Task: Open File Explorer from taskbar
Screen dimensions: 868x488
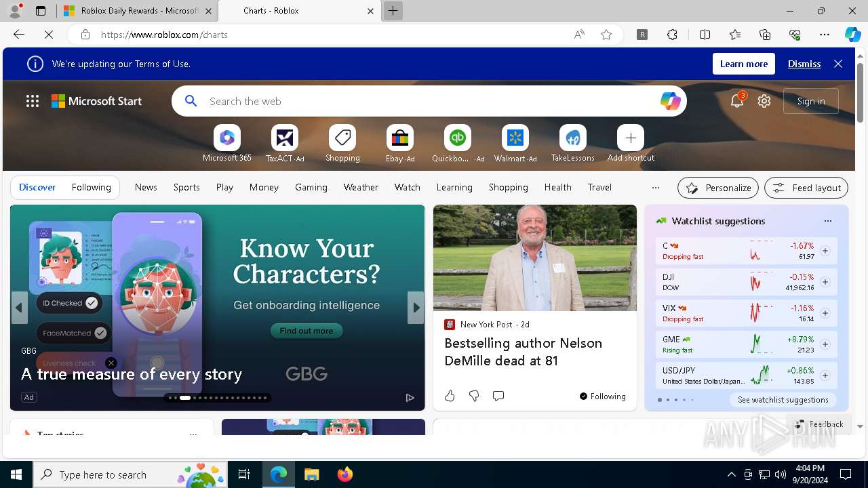Action: 311,474
